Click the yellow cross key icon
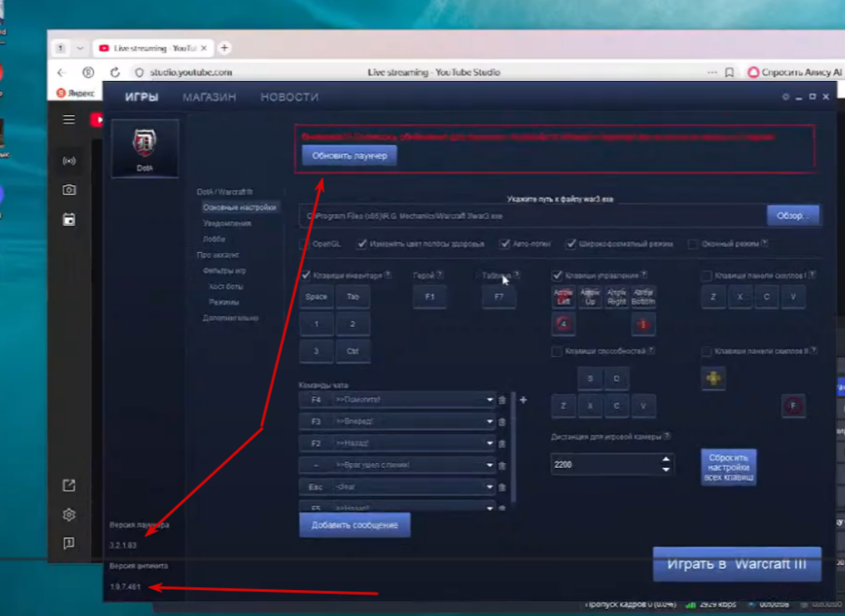The image size is (845, 616). (713, 378)
